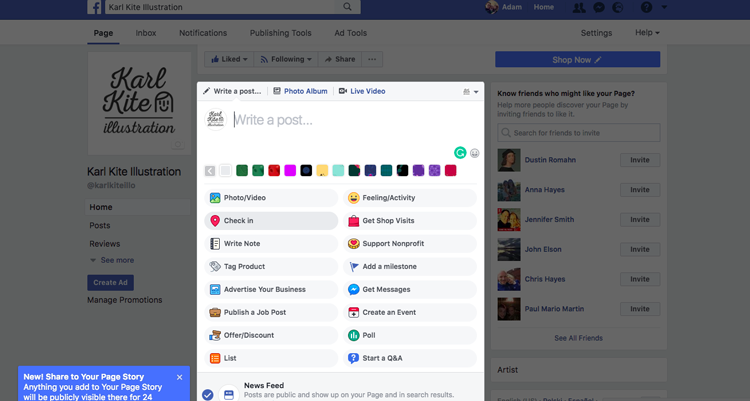750x401 pixels.
Task: Click the Share button
Action: (340, 59)
